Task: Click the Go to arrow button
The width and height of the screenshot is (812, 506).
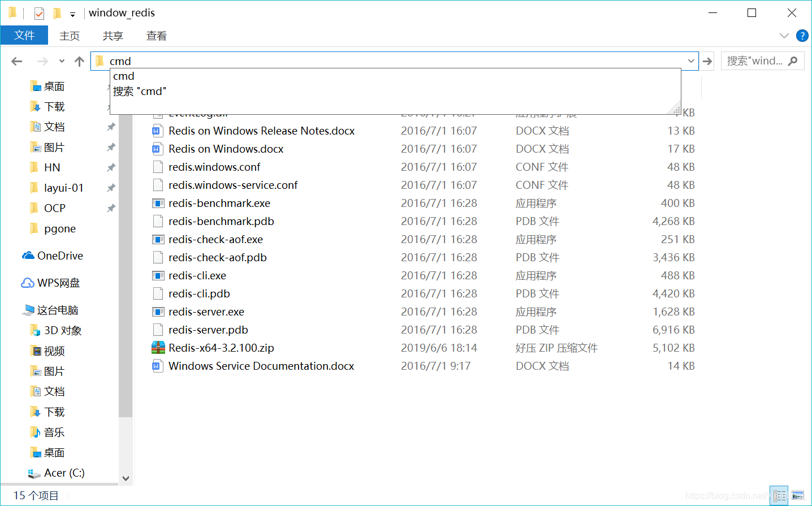Action: pyautogui.click(x=707, y=61)
